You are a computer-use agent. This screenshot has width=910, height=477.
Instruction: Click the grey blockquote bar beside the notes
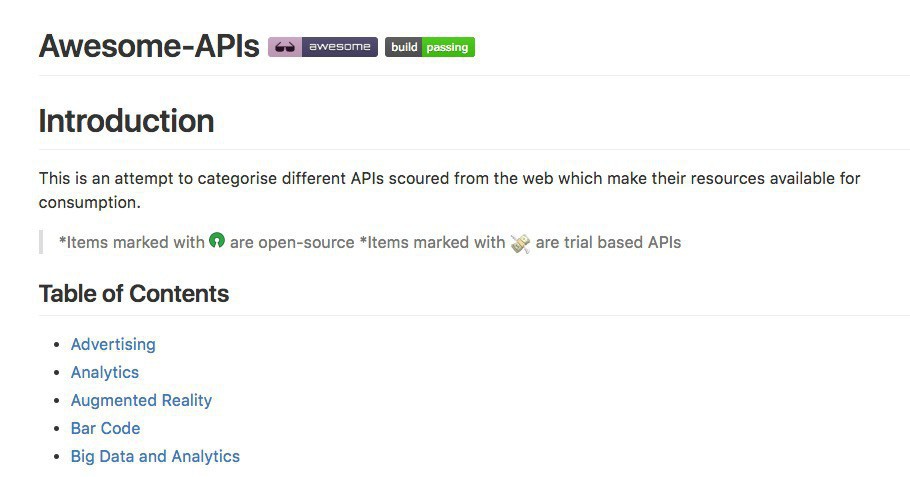[41, 242]
